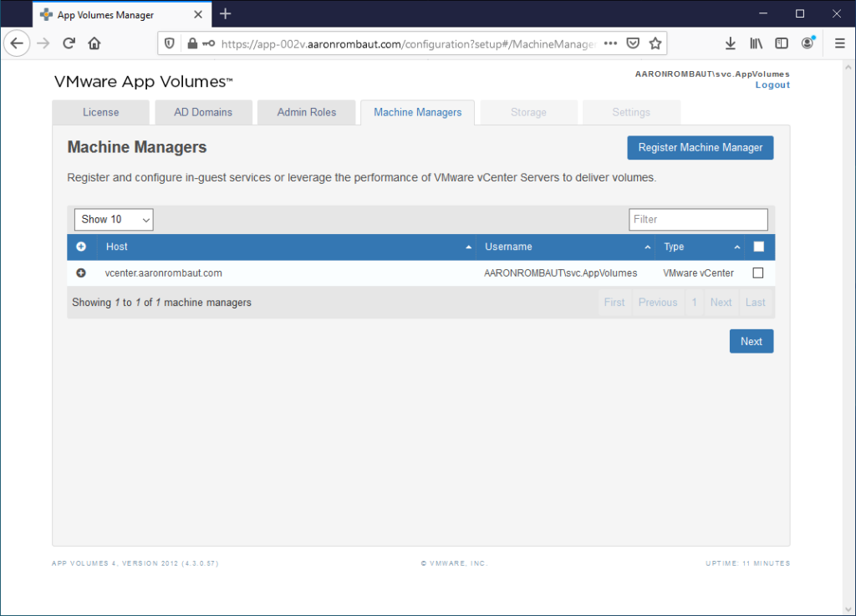Viewport: 856px width, 616px height.
Task: Go to the browser home page icon
Action: tap(94, 43)
